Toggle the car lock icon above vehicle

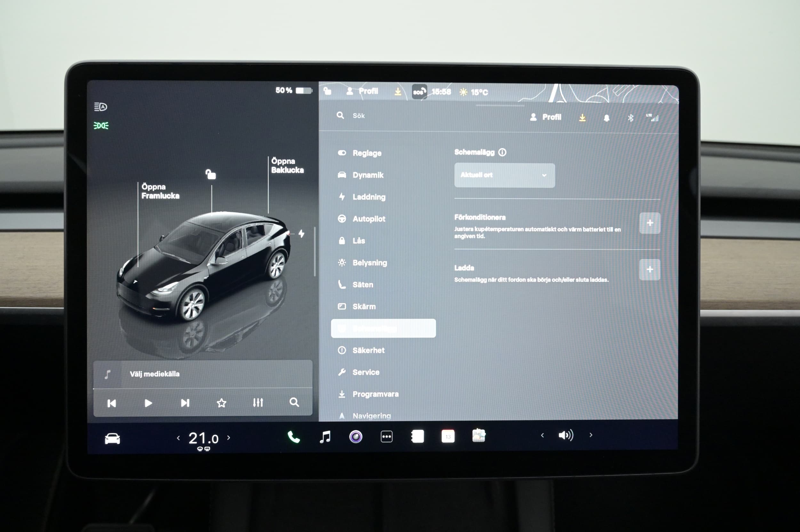tap(211, 174)
